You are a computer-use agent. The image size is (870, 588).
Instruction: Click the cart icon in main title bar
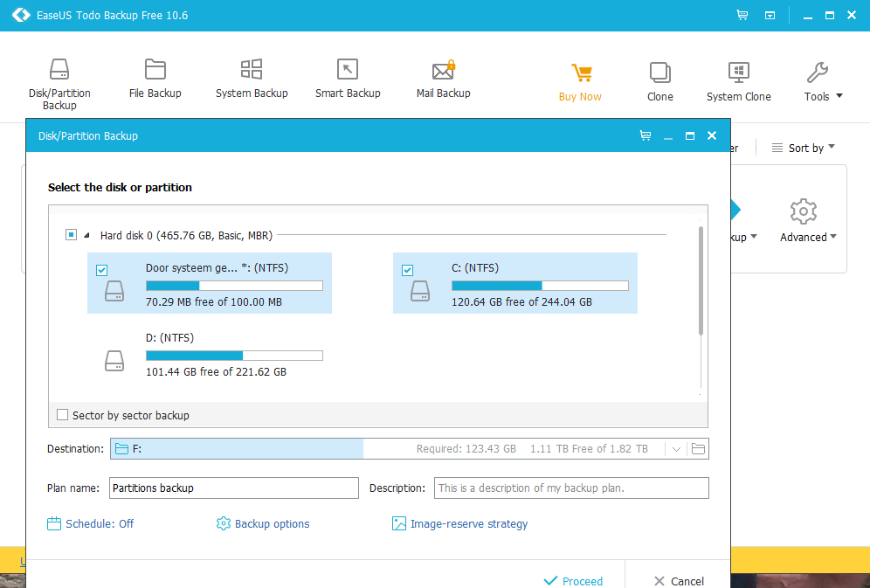point(742,16)
